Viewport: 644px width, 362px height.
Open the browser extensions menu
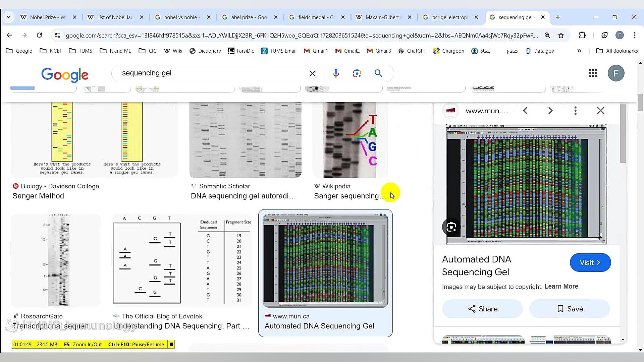(582, 35)
